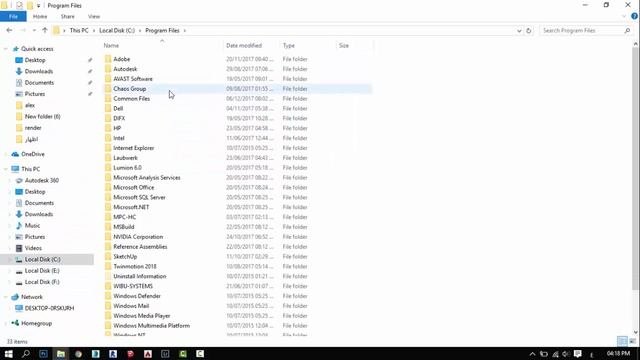This screenshot has width=640, height=360.
Task: Click Program Files in the breadcrumb
Action: pyautogui.click(x=162, y=31)
